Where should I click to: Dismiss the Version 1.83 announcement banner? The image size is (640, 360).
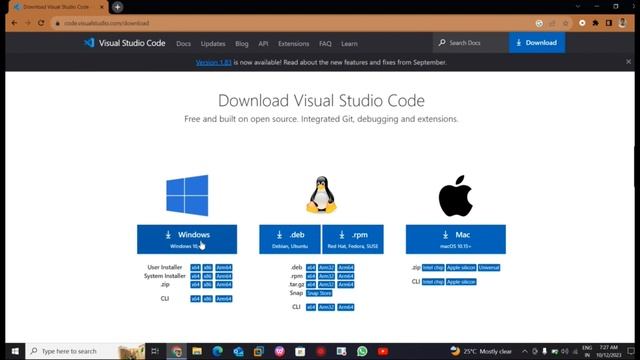[629, 62]
